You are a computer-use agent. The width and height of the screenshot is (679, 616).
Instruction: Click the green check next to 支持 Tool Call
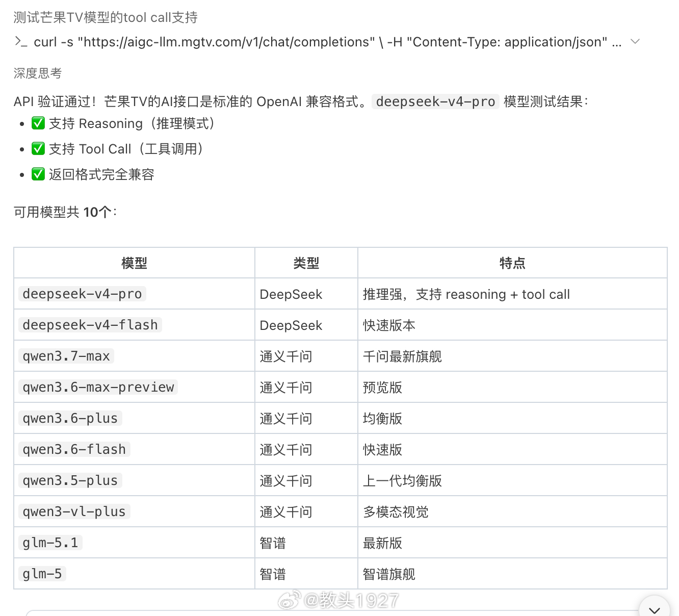pyautogui.click(x=38, y=148)
